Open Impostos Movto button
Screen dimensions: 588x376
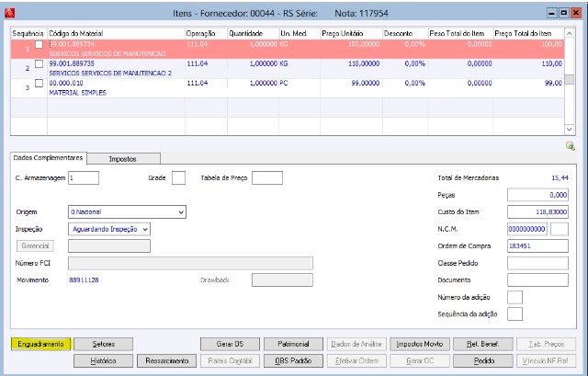point(420,344)
